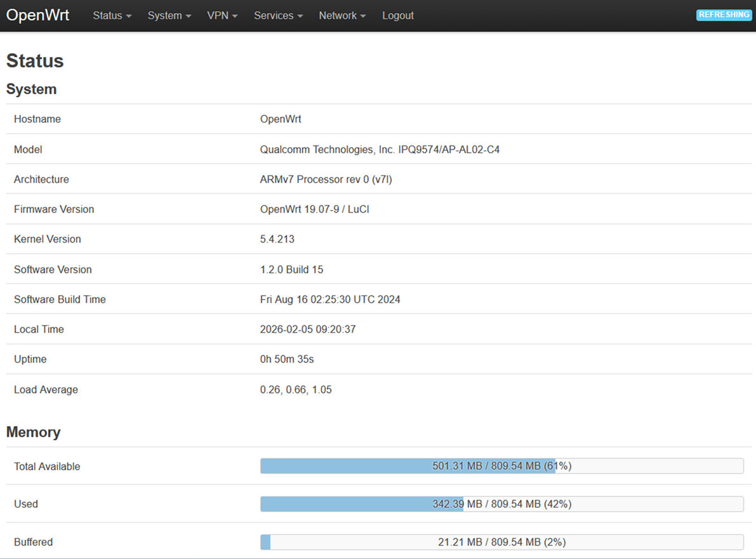Image resolution: width=756 pixels, height=559 pixels.
Task: Click the Buffered memory label
Action: pyautogui.click(x=33, y=542)
